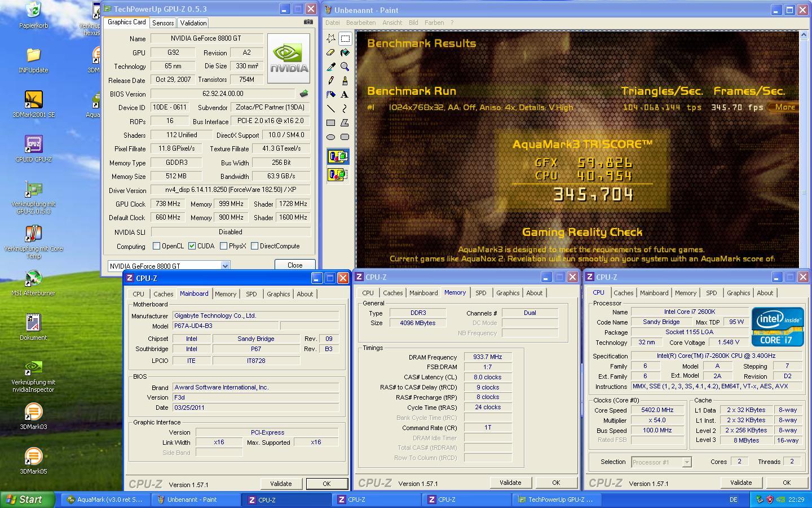Choose the Polygon shape tool in Paint
Image resolution: width=812 pixels, height=508 pixels.
point(345,122)
